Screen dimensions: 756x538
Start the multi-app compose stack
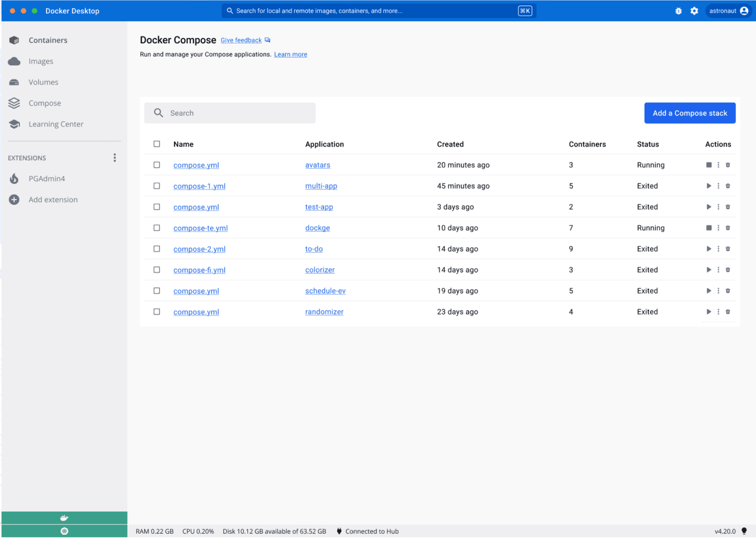709,186
